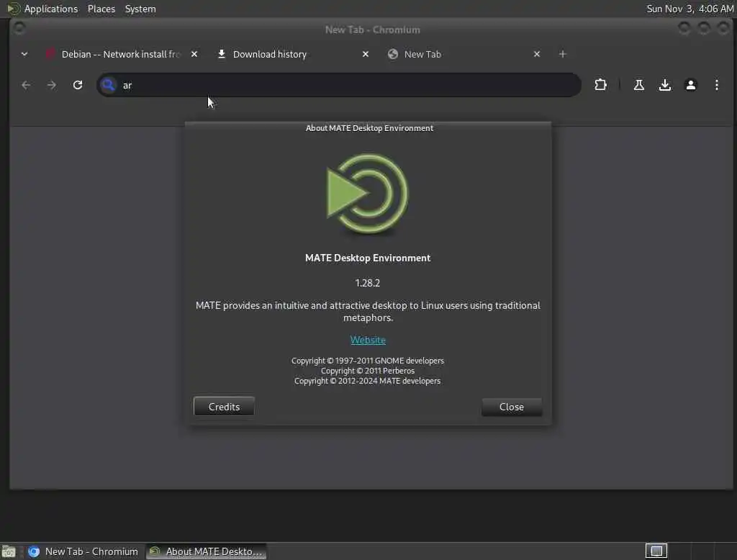Open the Applications menu

point(51,9)
